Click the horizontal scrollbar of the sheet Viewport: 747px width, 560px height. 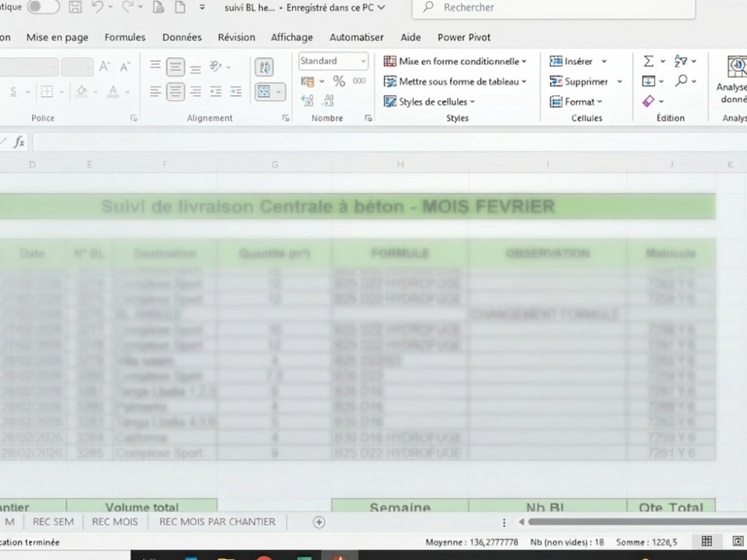pos(637,521)
